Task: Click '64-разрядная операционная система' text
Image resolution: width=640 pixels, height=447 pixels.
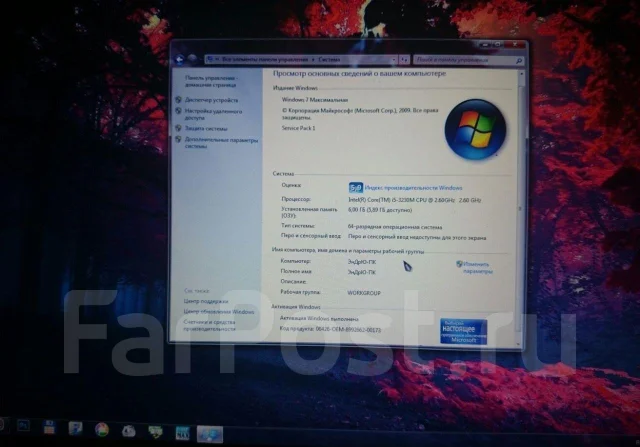Action: click(395, 227)
